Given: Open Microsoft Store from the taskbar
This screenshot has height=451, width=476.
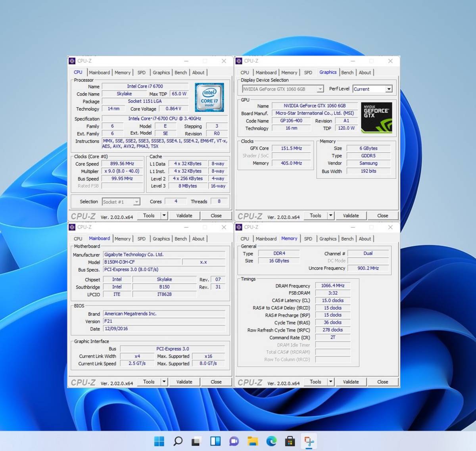Looking at the screenshot, I should (x=290, y=441).
